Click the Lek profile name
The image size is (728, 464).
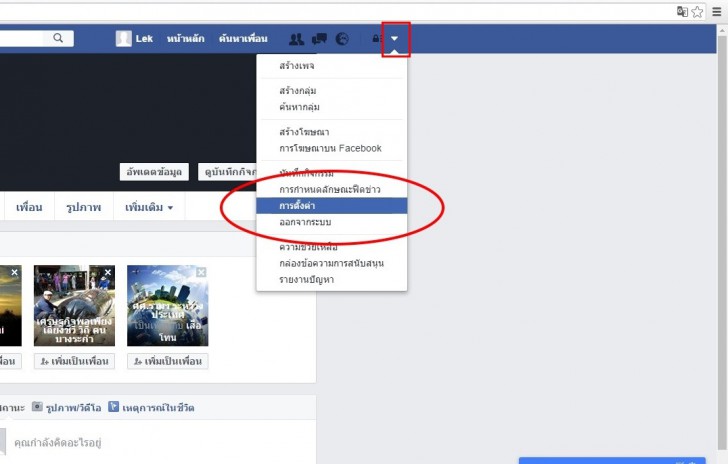pos(144,39)
